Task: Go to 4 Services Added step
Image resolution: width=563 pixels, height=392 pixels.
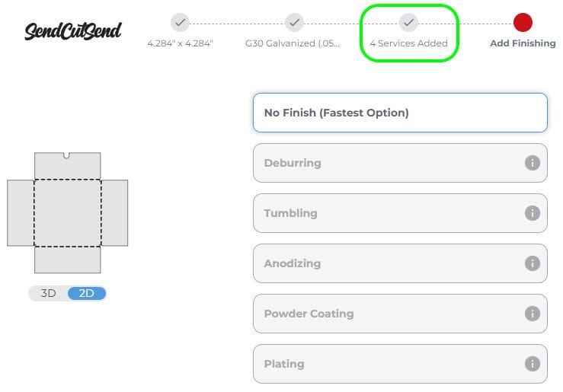Action: [x=408, y=43]
